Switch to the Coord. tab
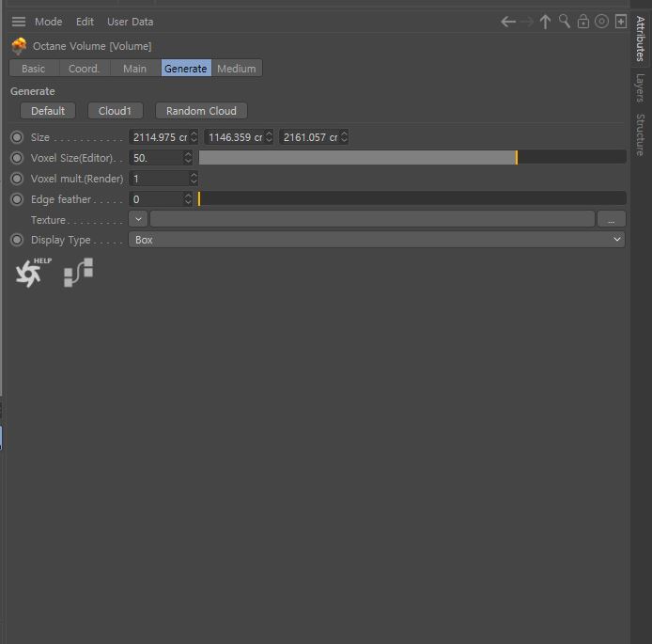This screenshot has height=644, width=652. [x=85, y=69]
